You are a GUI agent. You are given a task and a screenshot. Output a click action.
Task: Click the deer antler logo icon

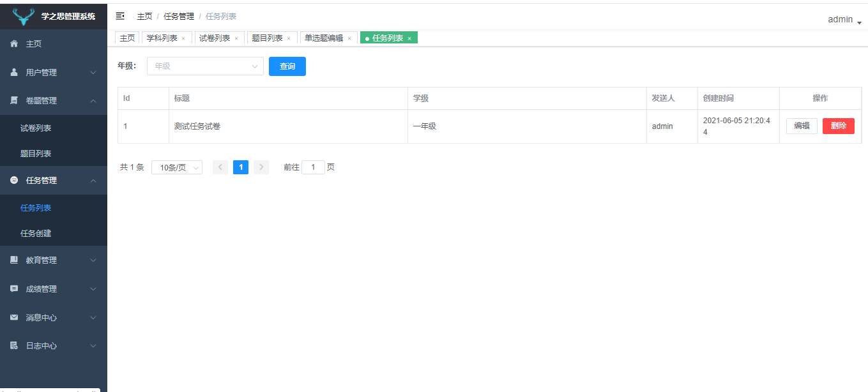pyautogui.click(x=24, y=16)
